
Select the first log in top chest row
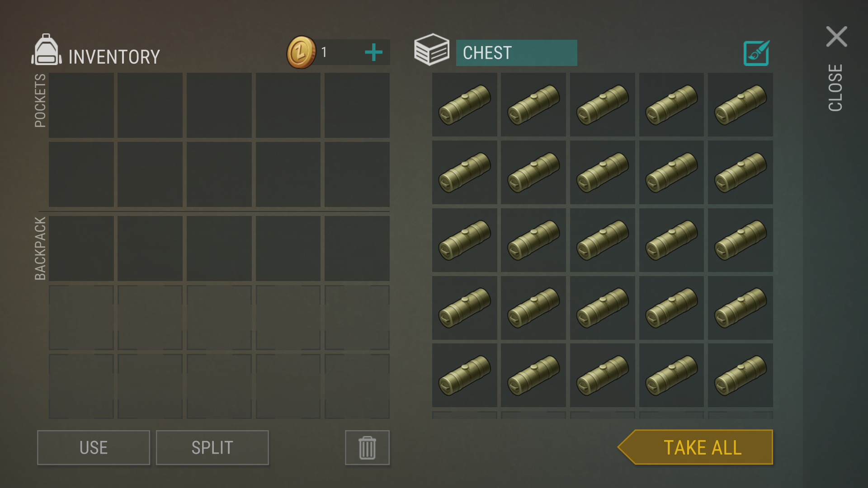pyautogui.click(x=464, y=105)
